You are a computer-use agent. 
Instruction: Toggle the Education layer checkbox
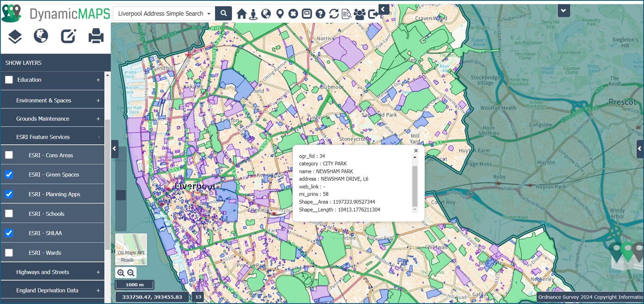[x=9, y=80]
